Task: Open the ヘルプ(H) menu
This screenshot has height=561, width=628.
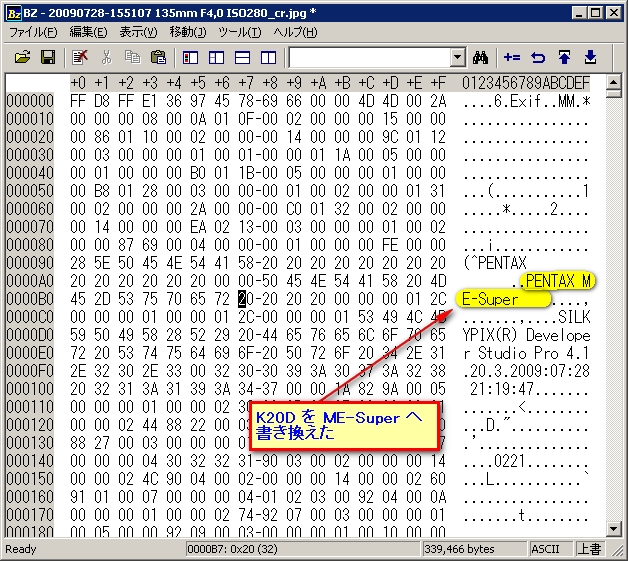Action: [x=295, y=32]
